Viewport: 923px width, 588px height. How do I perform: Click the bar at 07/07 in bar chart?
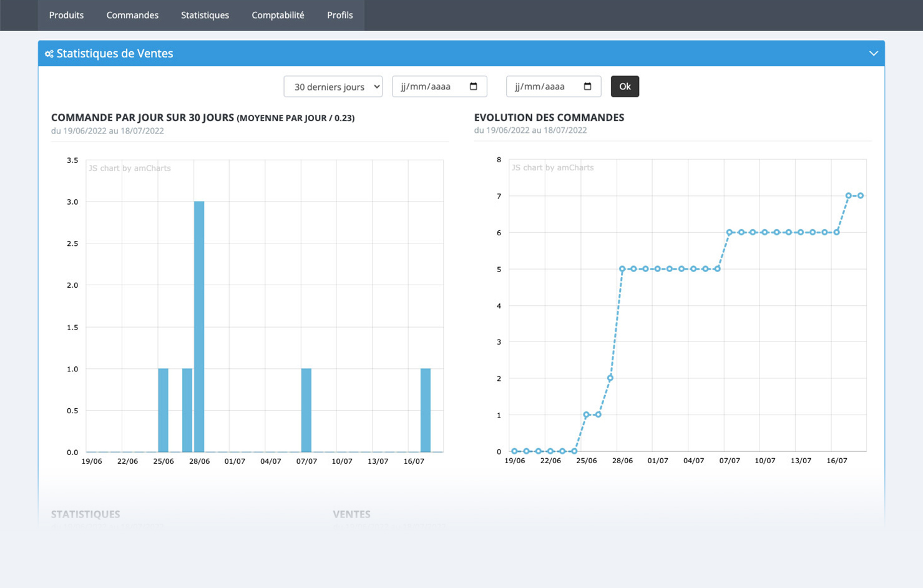pos(306,409)
